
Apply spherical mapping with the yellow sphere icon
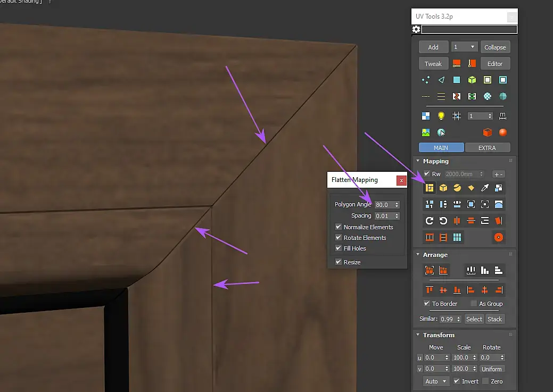(457, 188)
